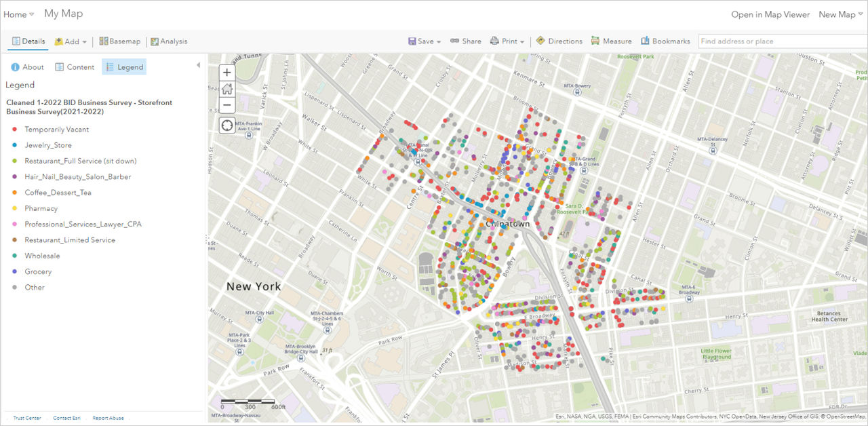This screenshot has width=868, height=426.
Task: Click the Find address or place field
Action: (x=783, y=41)
